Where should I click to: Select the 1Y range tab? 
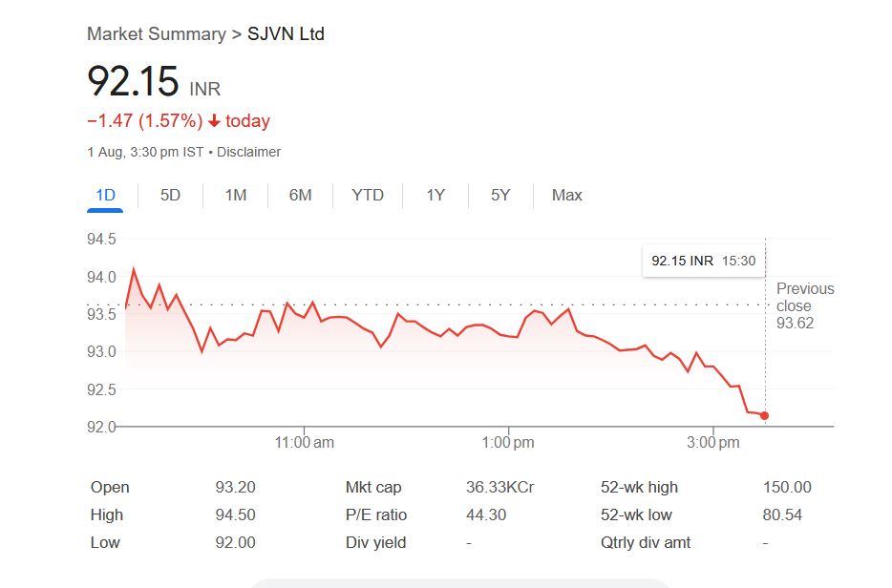pyautogui.click(x=435, y=195)
